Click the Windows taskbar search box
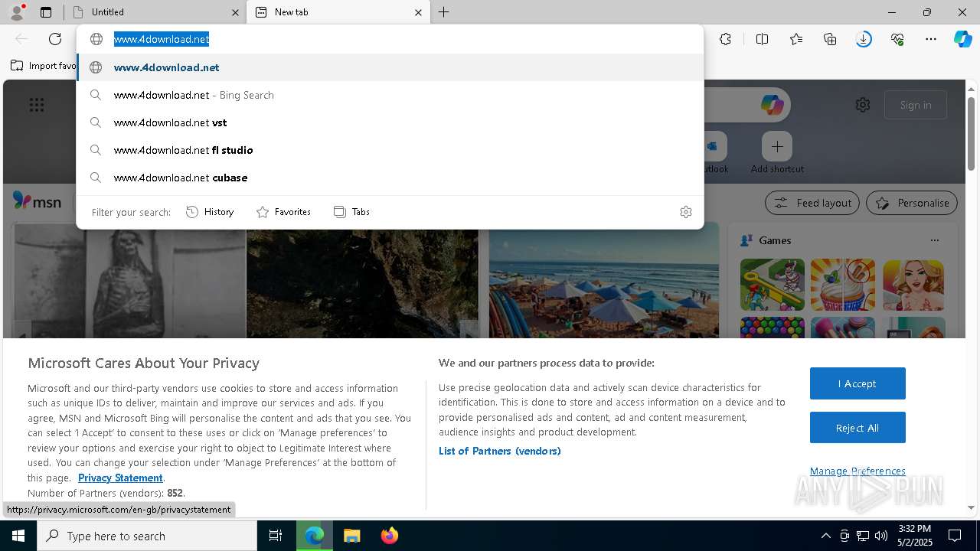This screenshot has height=551, width=980. 147,536
